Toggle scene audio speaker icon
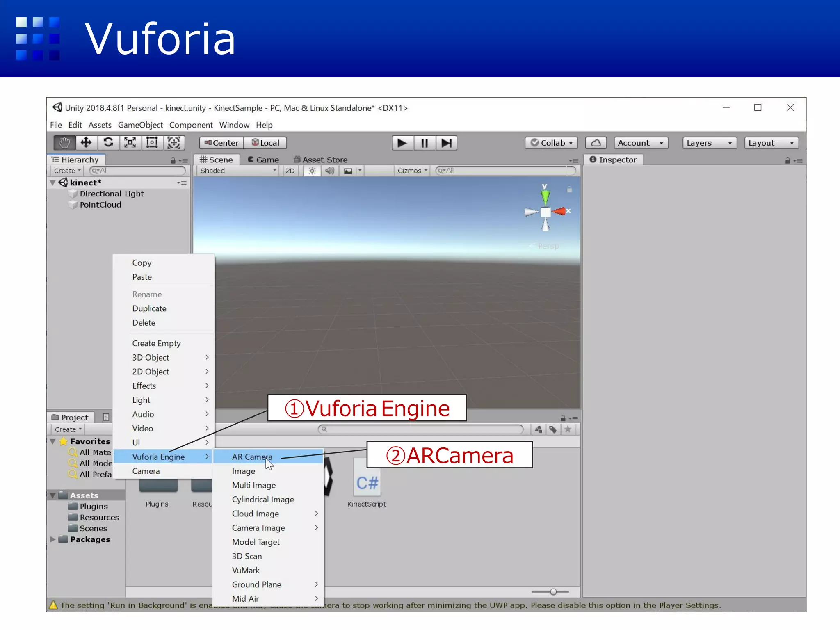Screen dimensions: 840x630 point(330,171)
